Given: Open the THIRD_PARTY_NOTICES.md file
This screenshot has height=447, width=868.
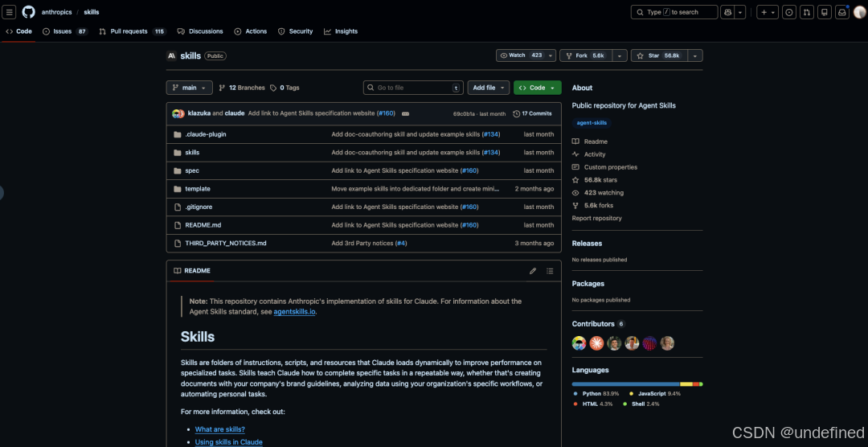Looking at the screenshot, I should 226,243.
